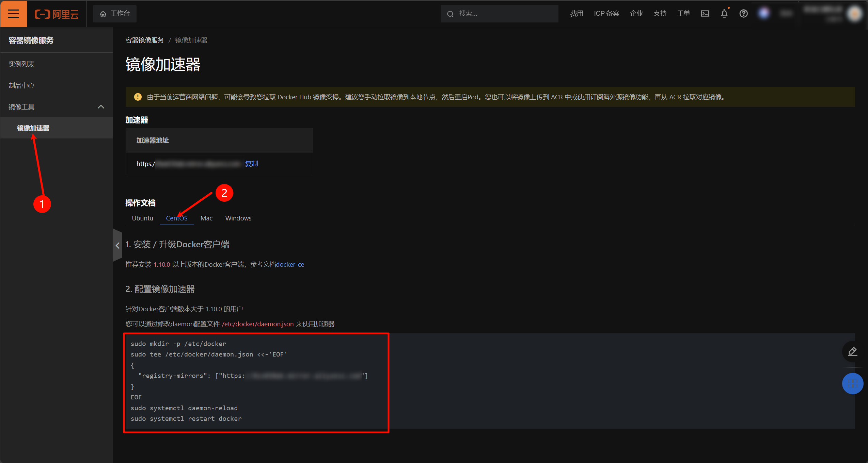Click the Aliyun logo

57,14
